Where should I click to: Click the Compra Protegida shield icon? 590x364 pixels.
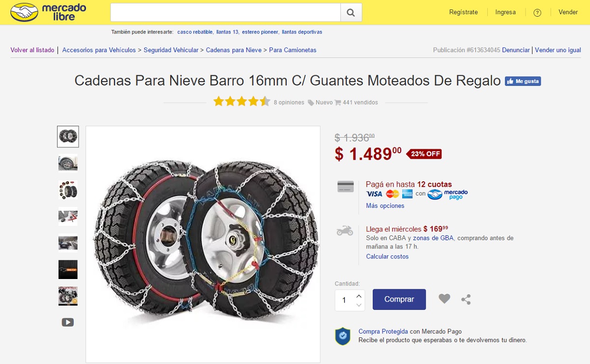(343, 336)
